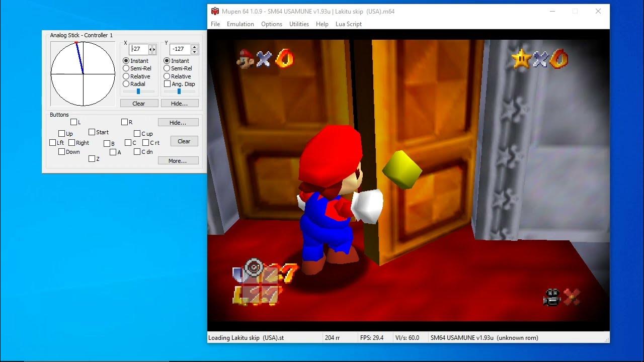Check the B button checkbox

107,143
